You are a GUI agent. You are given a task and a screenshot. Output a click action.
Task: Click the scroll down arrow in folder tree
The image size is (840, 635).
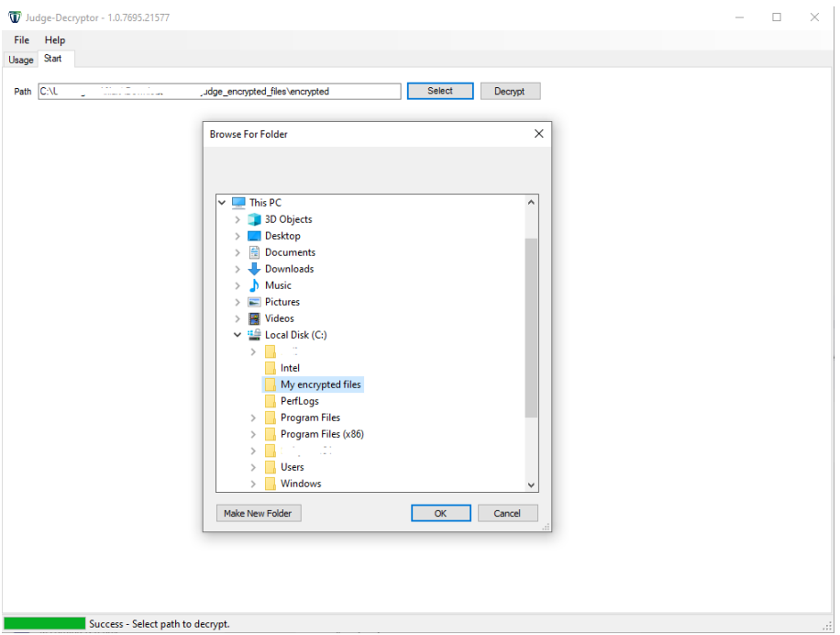click(x=531, y=485)
